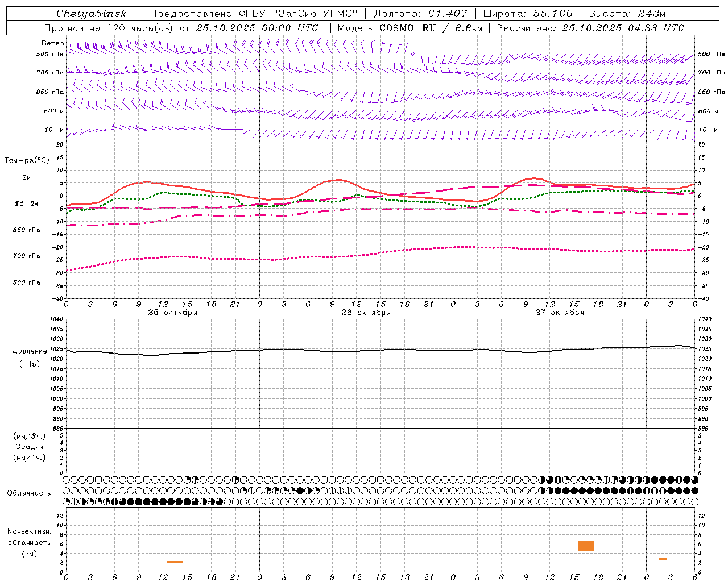Click the large orange convective bar on 27 октября
728x582 pixels.
(586, 546)
